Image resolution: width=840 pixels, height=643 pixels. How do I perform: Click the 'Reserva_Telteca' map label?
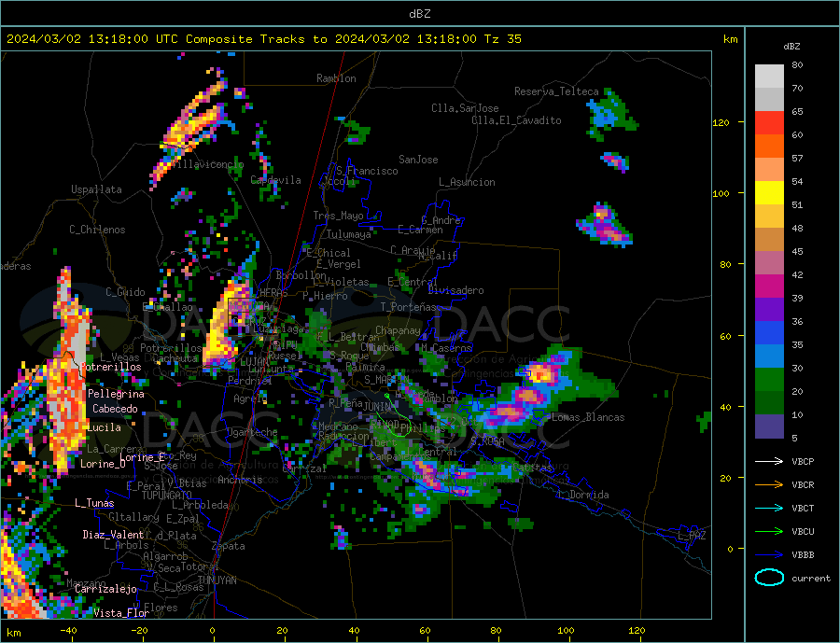tap(556, 91)
